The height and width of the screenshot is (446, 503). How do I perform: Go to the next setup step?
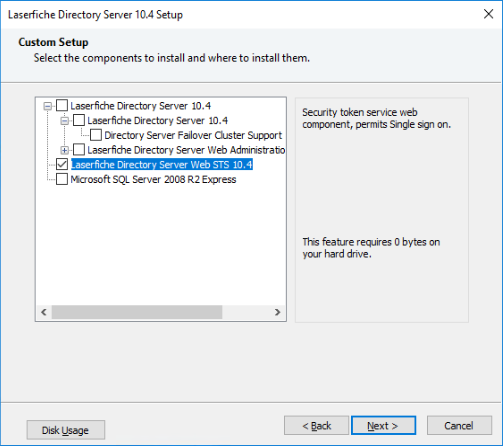tap(383, 425)
